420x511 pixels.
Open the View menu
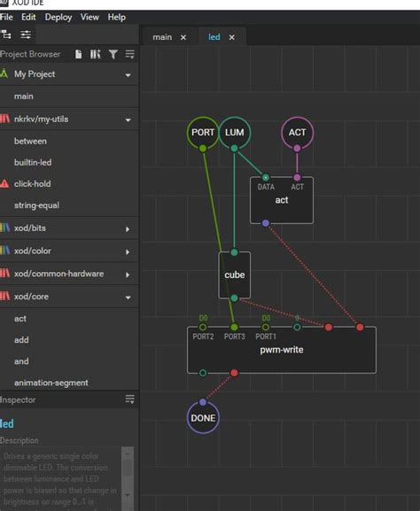[89, 17]
